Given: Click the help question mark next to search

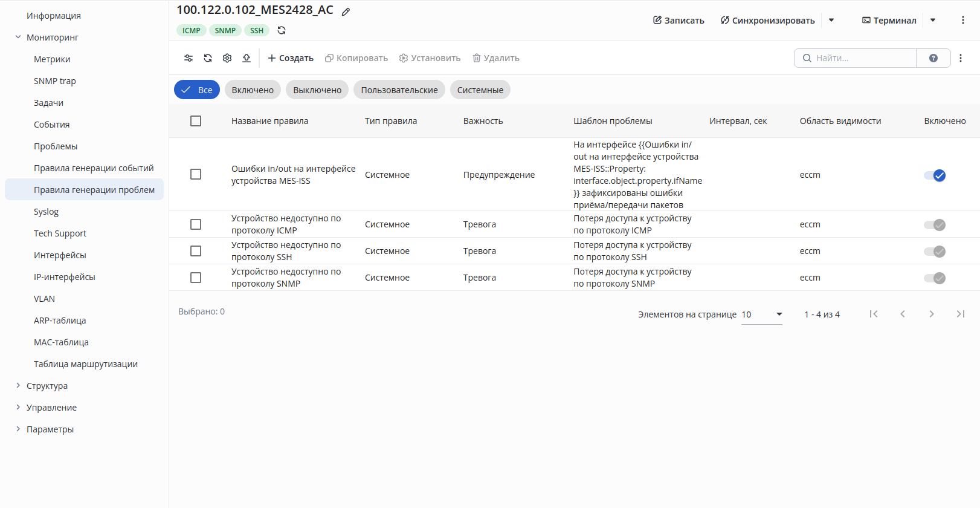Looking at the screenshot, I should click(x=933, y=58).
